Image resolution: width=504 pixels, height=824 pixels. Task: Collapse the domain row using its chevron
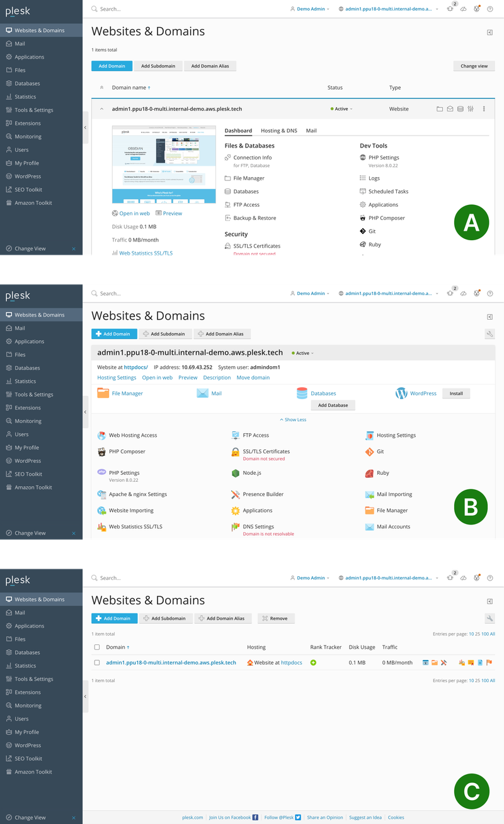101,108
